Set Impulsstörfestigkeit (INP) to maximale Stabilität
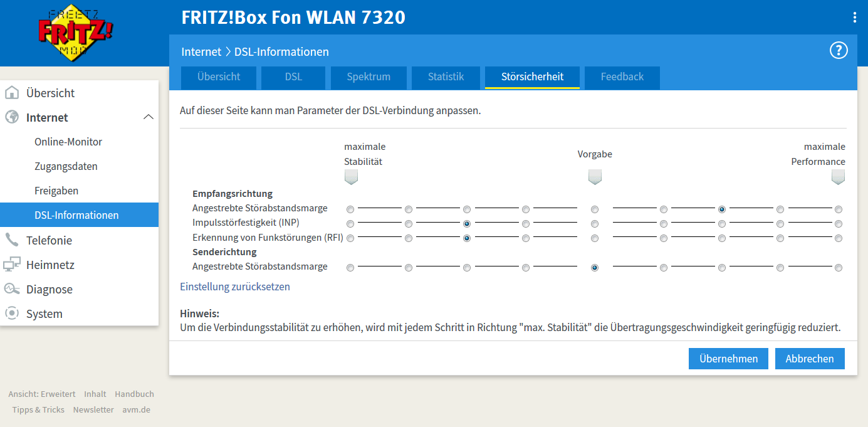The height and width of the screenshot is (427, 868). pos(350,224)
